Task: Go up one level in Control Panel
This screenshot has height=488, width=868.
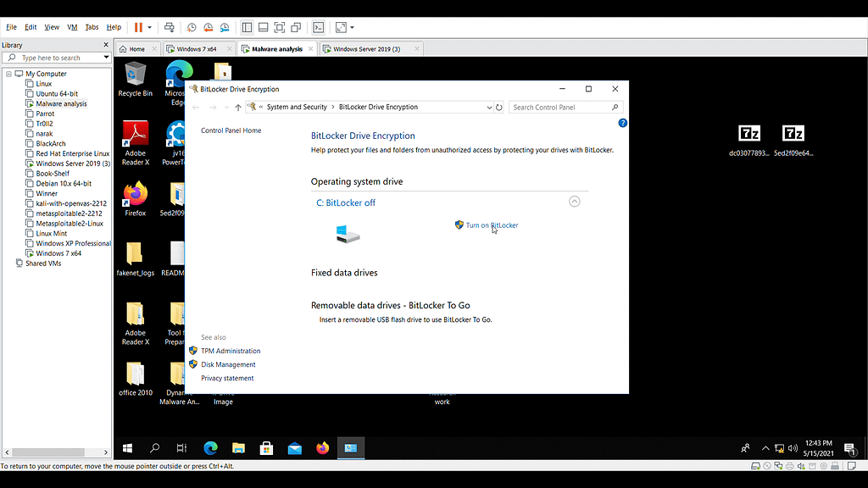Action: tap(238, 108)
